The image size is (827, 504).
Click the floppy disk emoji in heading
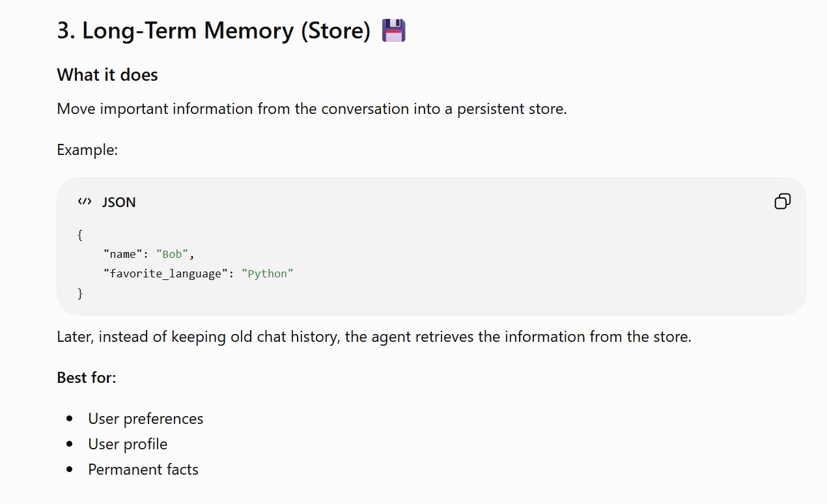[393, 31]
